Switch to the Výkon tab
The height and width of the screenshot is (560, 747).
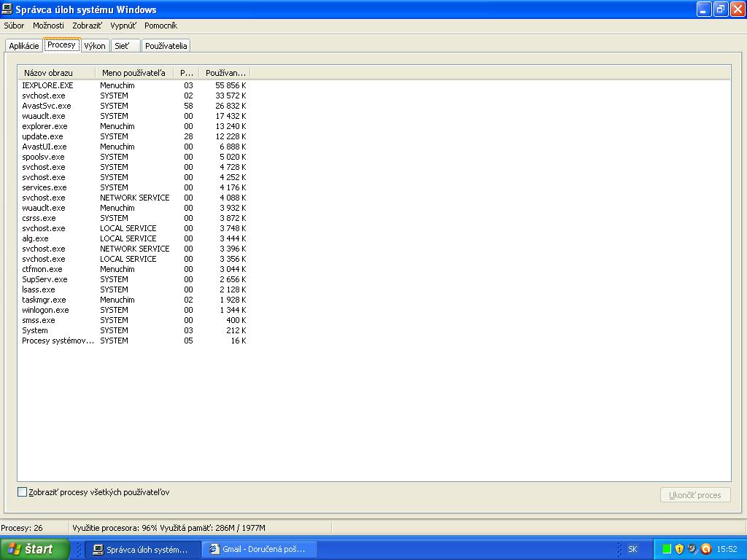tap(95, 46)
